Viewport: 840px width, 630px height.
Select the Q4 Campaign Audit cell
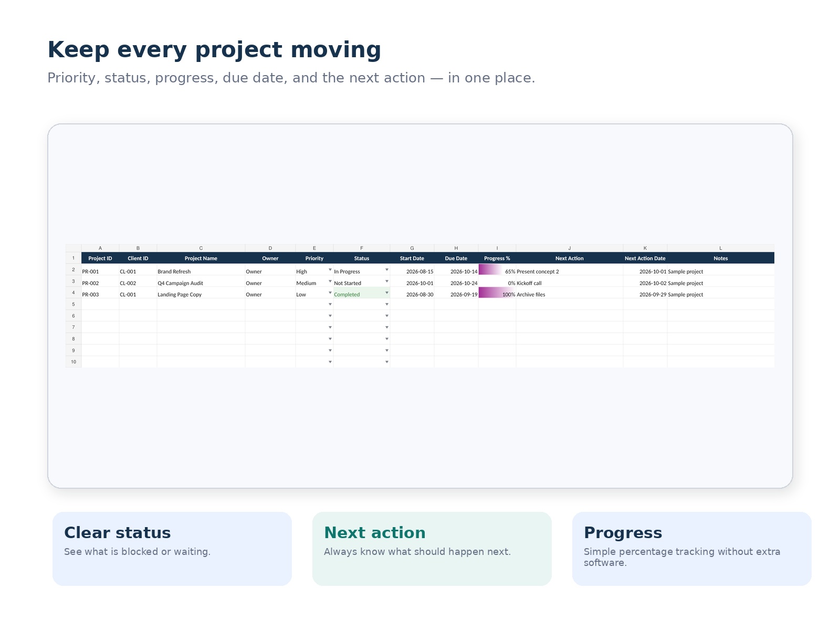click(201, 281)
